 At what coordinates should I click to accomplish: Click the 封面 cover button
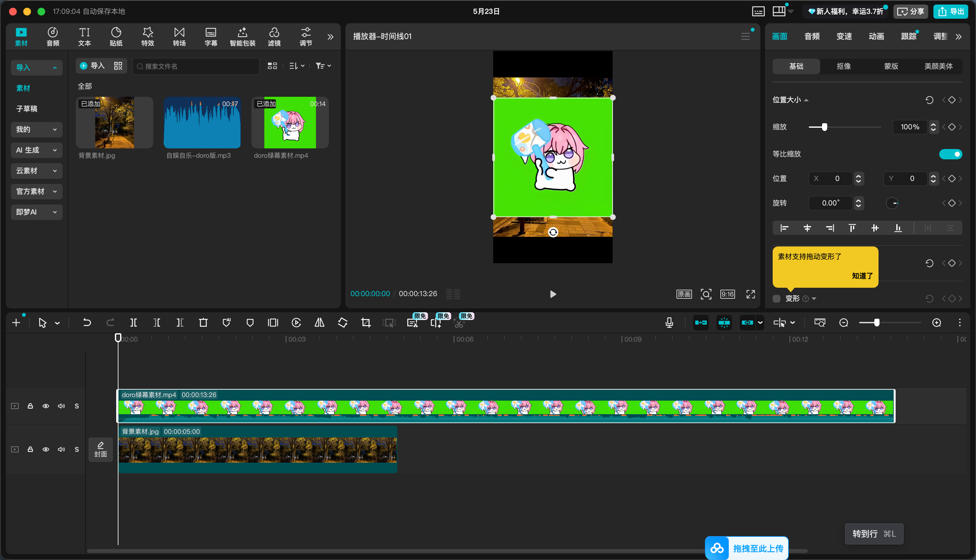[100, 450]
